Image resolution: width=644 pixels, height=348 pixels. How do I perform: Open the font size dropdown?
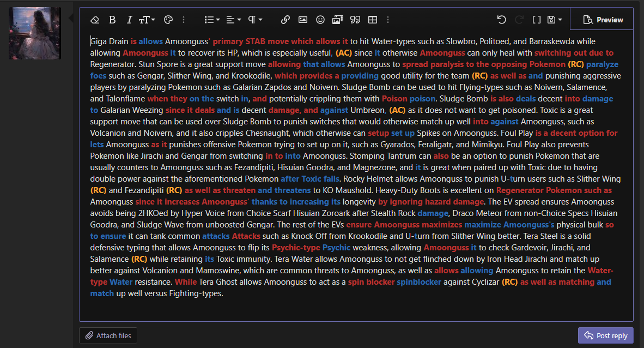point(147,20)
